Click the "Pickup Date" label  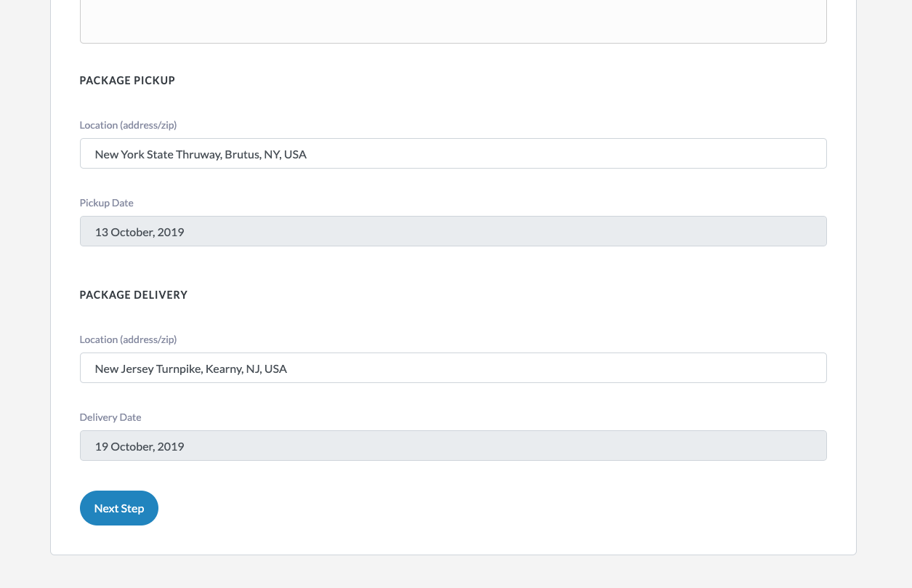(106, 203)
